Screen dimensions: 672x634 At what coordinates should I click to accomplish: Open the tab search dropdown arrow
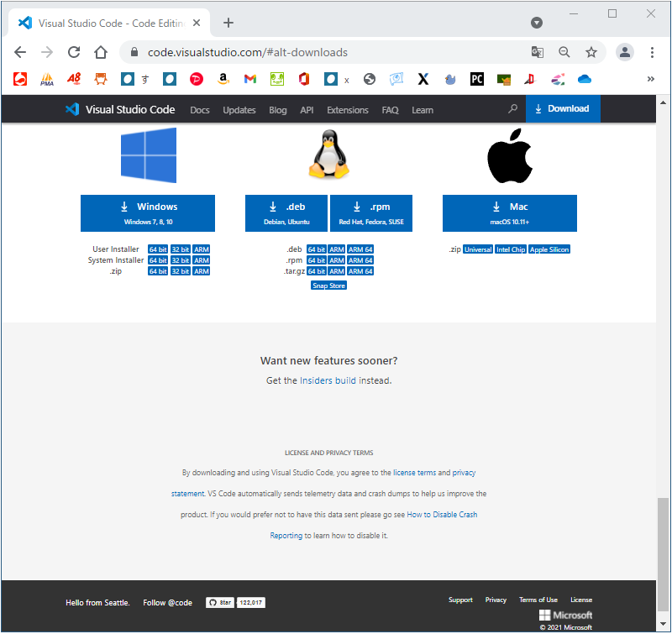click(x=537, y=23)
